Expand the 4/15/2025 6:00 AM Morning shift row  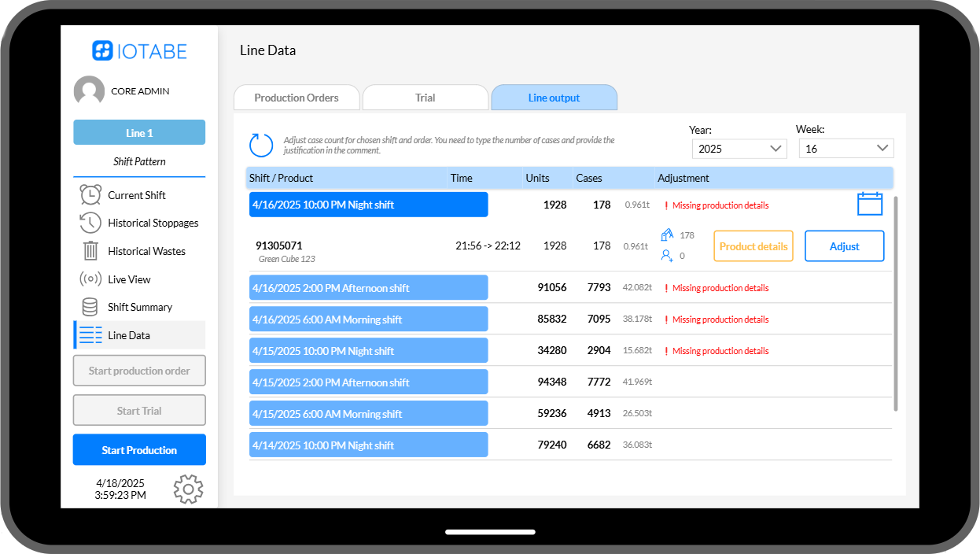pyautogui.click(x=368, y=414)
